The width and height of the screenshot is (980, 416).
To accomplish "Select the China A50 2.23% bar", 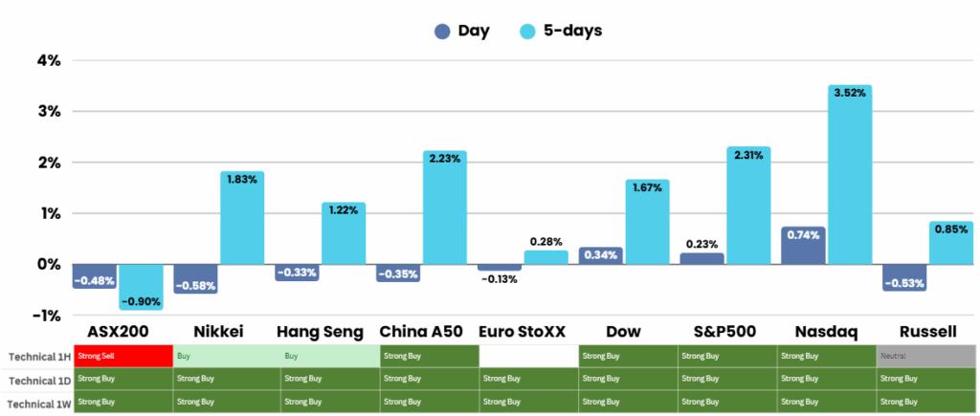I will (x=444, y=210).
